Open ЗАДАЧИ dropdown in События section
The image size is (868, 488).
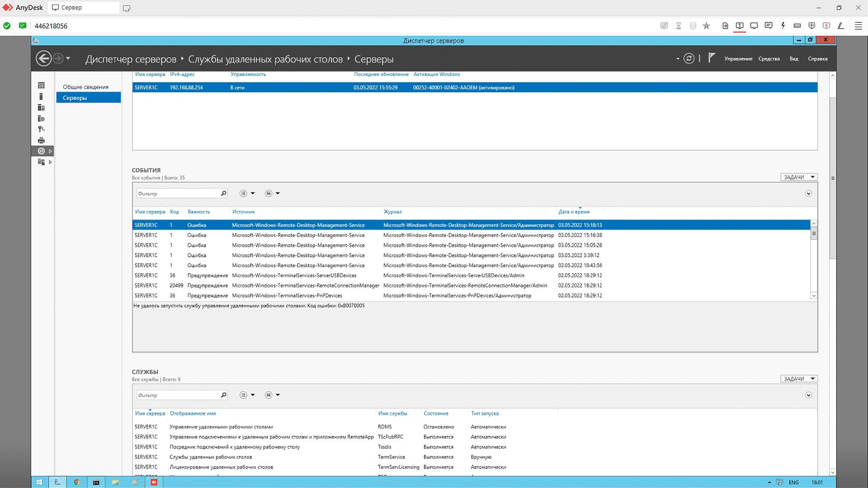798,177
